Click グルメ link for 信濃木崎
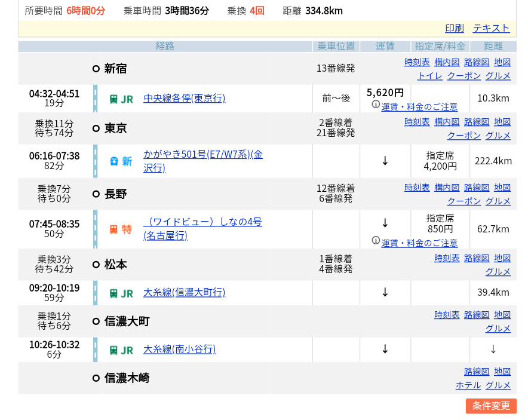This screenshot has height=420, width=528. point(498,385)
